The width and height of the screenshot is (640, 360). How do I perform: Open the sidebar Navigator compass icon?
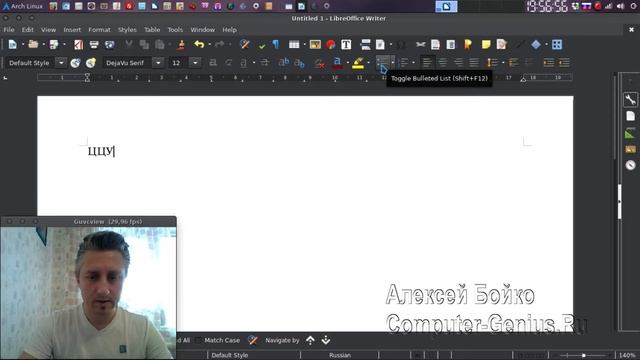pyautogui.click(x=630, y=165)
